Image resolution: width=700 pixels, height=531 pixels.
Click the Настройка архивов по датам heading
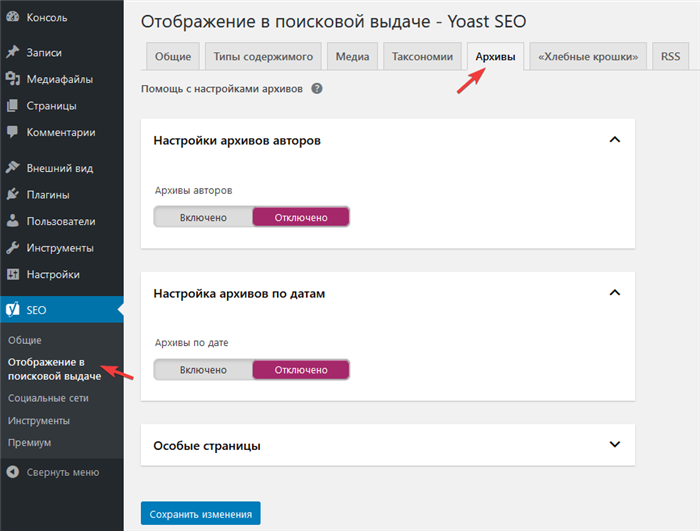pos(239,293)
